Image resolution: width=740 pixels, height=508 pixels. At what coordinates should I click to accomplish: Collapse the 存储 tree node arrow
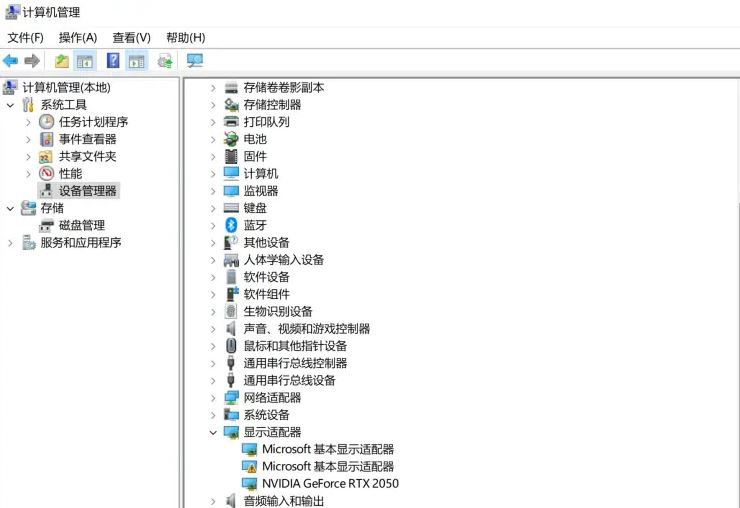10,208
